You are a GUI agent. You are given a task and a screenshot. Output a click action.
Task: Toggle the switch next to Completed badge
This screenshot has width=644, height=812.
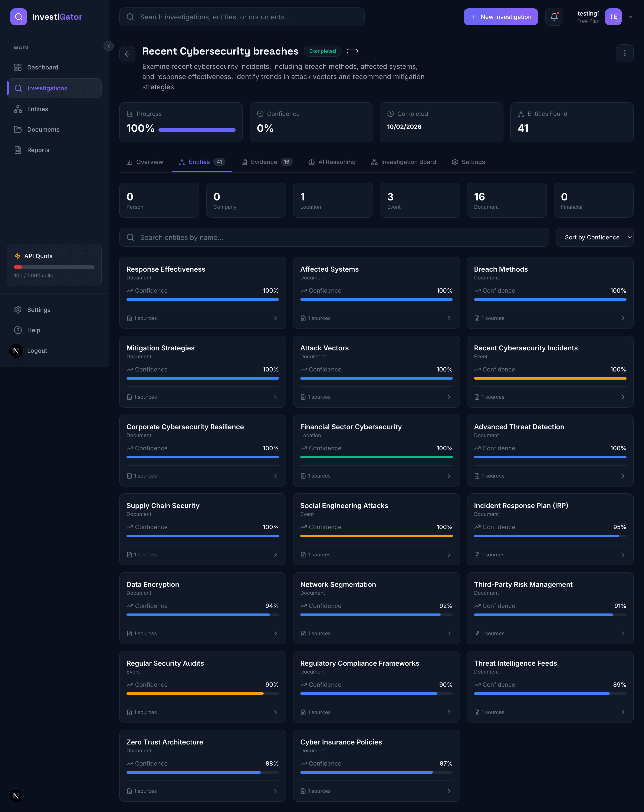pyautogui.click(x=352, y=51)
